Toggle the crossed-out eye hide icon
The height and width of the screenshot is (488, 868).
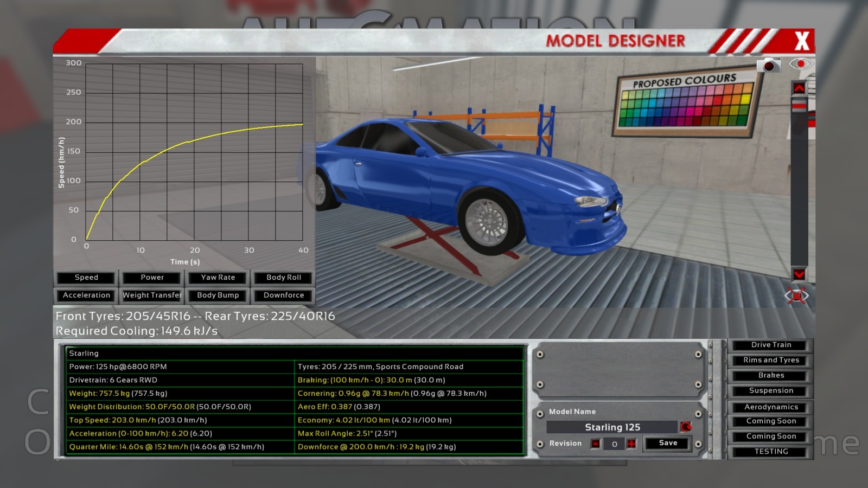[796, 296]
